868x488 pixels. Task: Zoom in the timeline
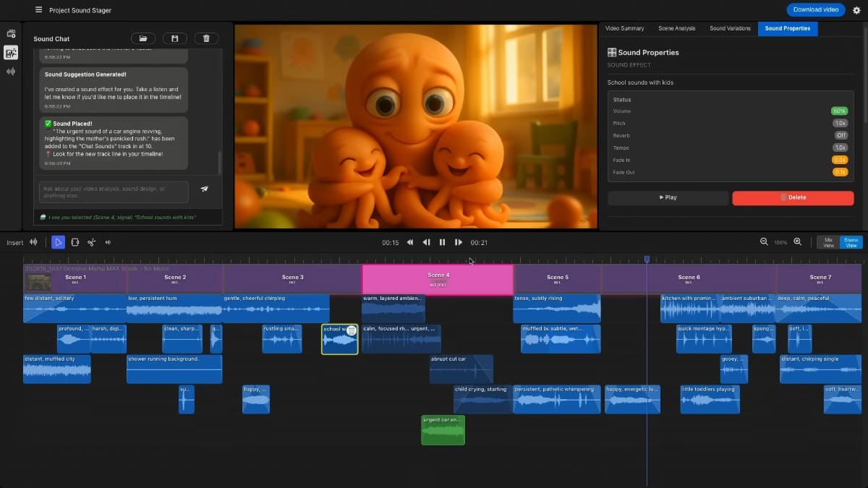[x=798, y=241]
